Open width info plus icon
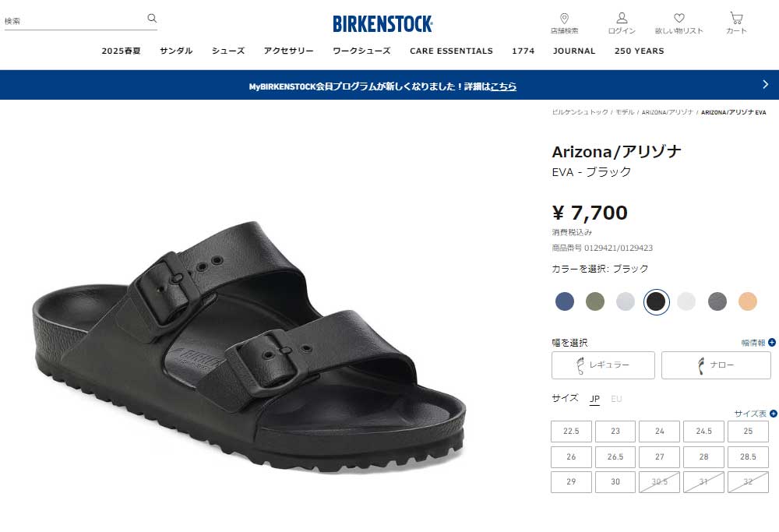779x532 pixels. (772, 342)
